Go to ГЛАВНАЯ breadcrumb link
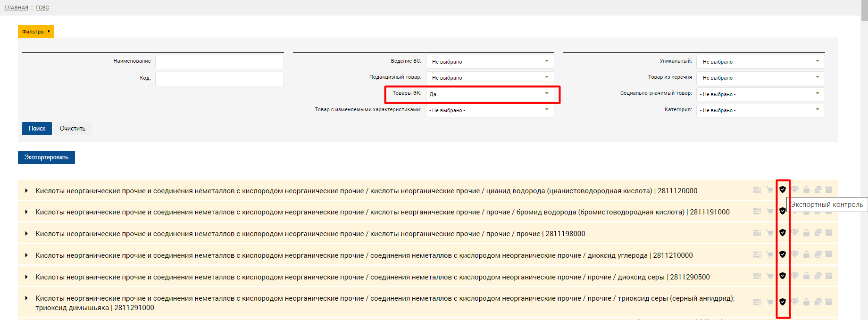868x320 pixels. coord(17,8)
